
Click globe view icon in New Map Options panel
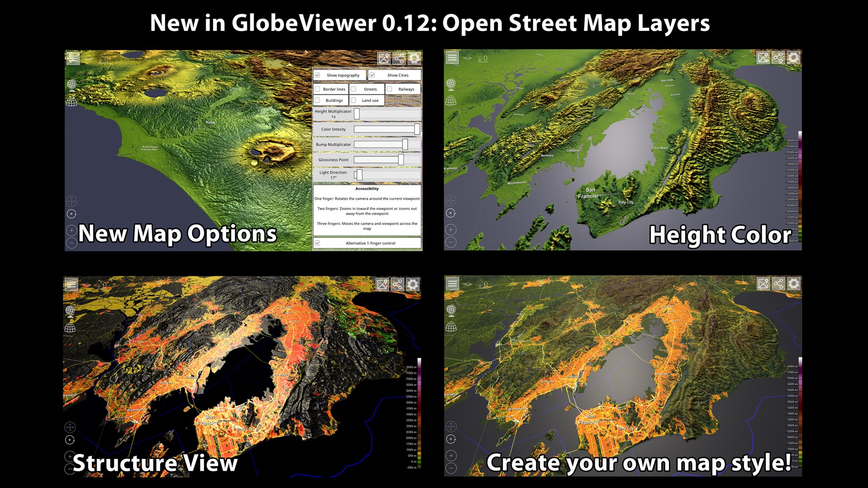tap(71, 84)
